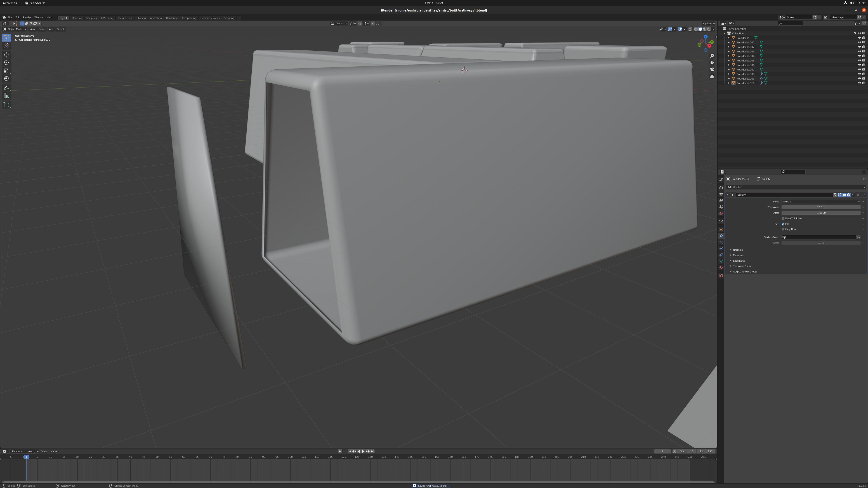Open the View Layer properties tab
The height and width of the screenshot is (488, 868).
[721, 201]
